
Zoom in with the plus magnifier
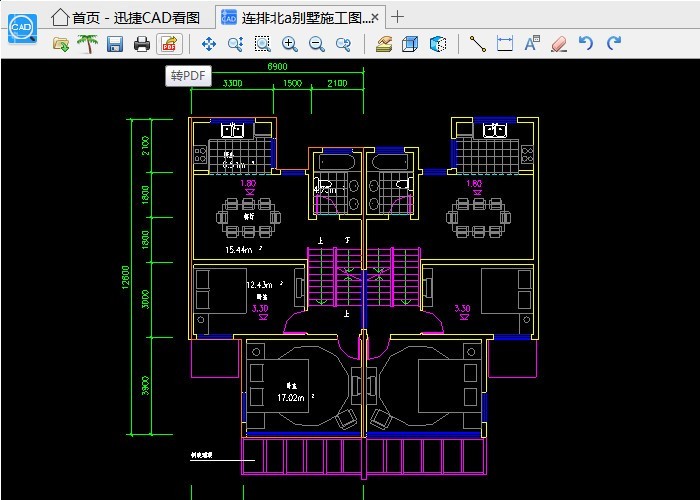click(290, 44)
